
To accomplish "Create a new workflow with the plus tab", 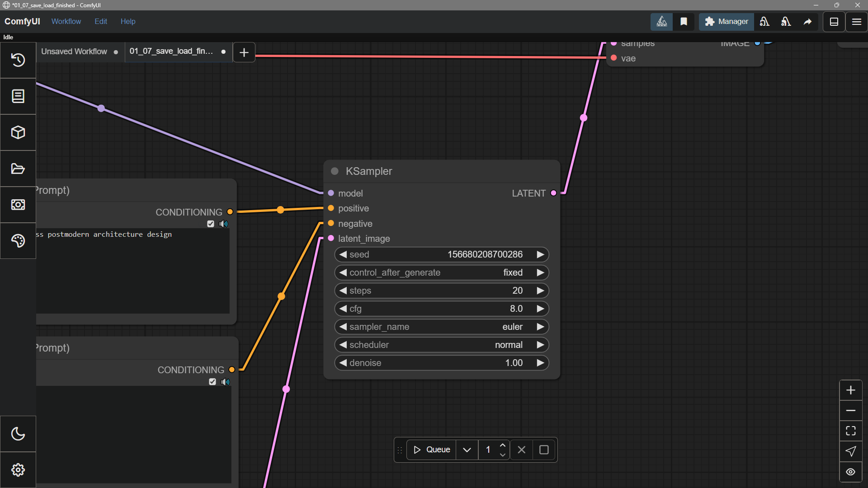I will click(244, 52).
